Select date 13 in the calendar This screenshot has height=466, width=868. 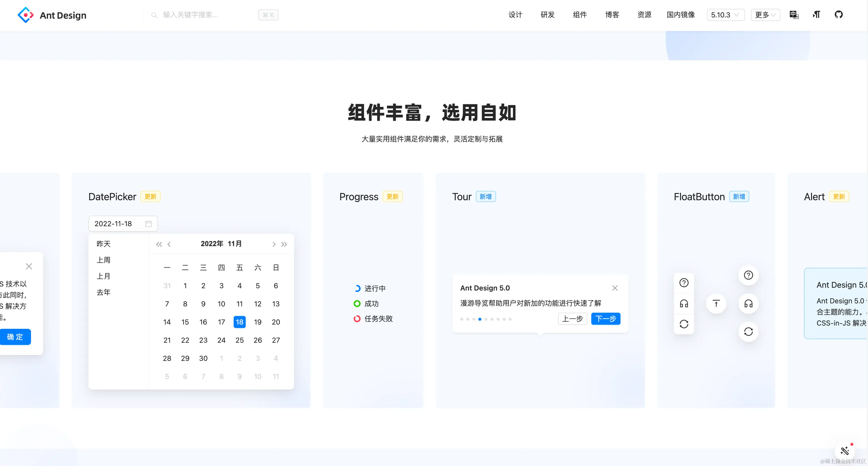[276, 304]
